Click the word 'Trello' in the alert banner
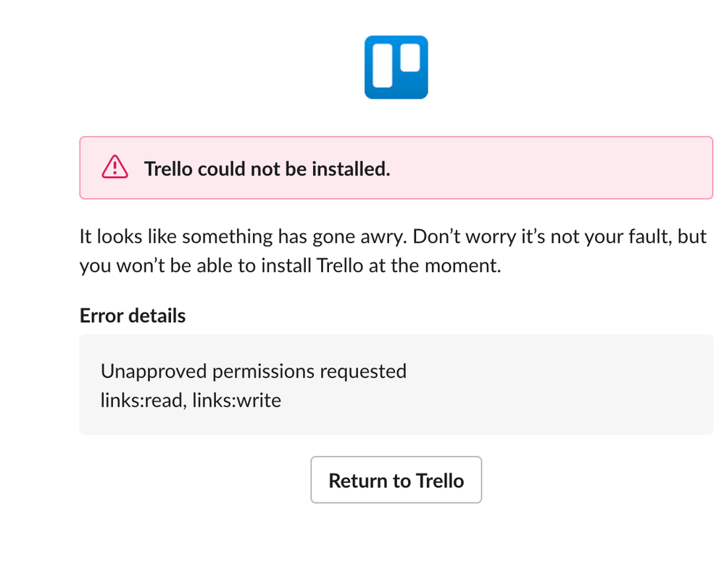The image size is (724, 588). [x=168, y=169]
